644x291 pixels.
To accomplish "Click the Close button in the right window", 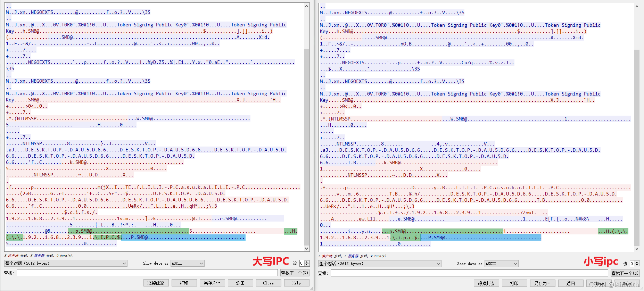I will click(599, 283).
